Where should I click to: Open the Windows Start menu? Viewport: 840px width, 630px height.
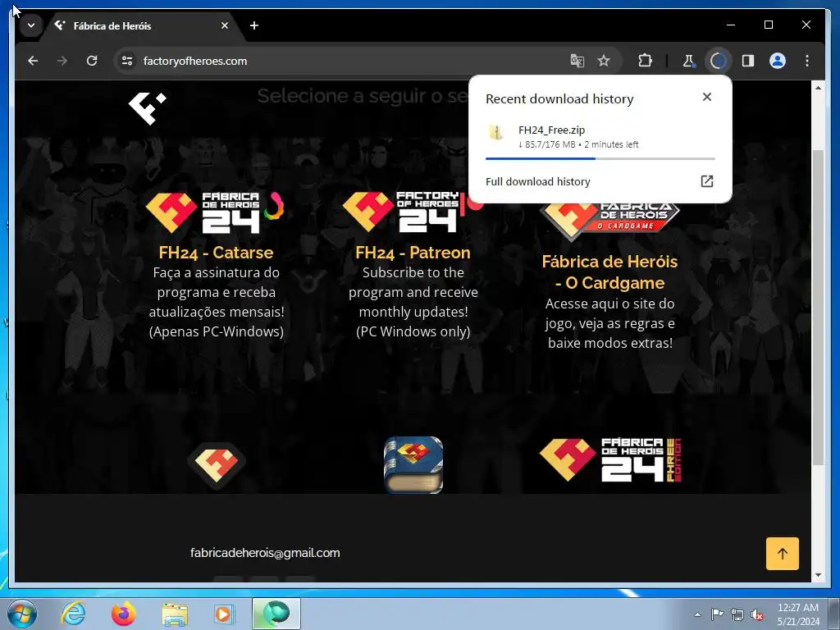pyautogui.click(x=22, y=614)
